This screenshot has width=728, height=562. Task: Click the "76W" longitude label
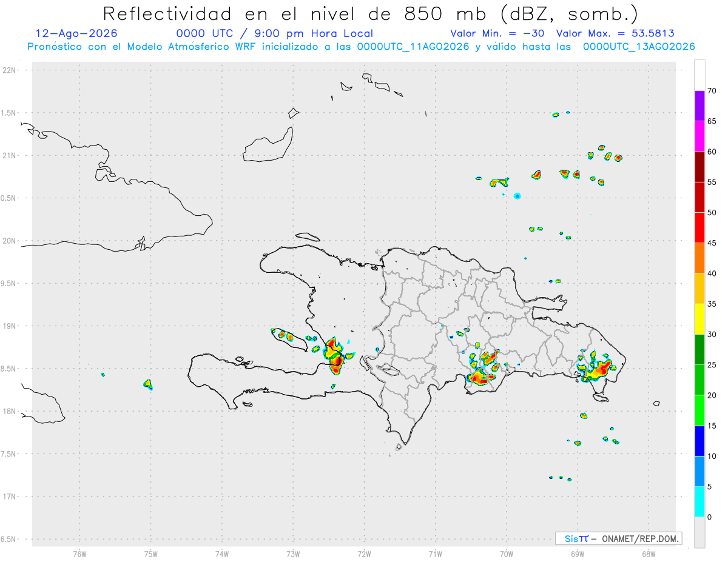79,554
